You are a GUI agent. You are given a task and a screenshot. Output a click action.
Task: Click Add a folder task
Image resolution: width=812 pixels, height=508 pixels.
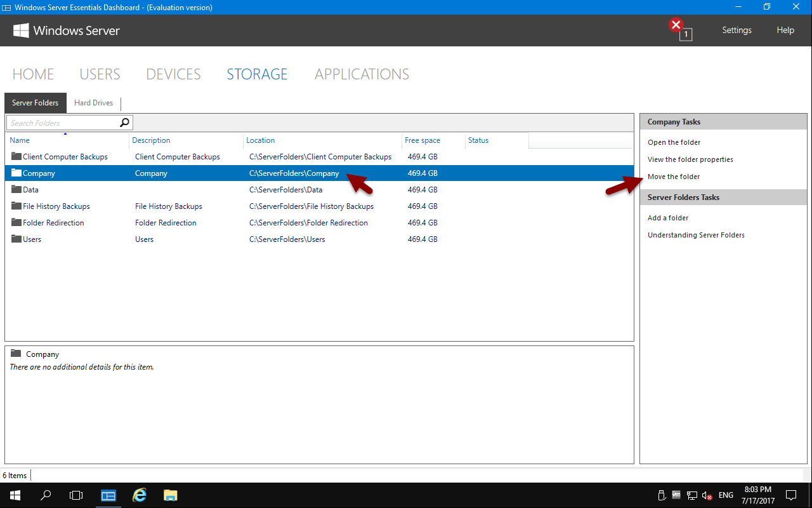click(x=668, y=218)
